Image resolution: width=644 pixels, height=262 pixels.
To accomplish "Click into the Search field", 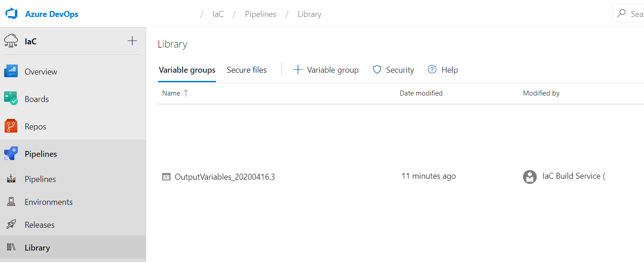I will coord(635,14).
